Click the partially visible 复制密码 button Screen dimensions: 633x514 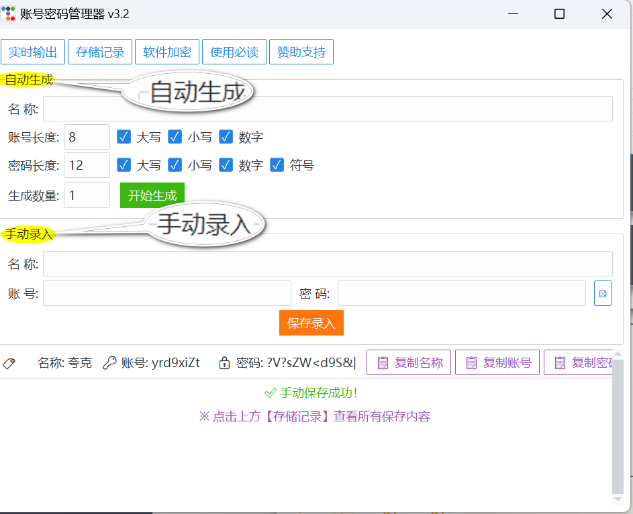(x=578, y=362)
